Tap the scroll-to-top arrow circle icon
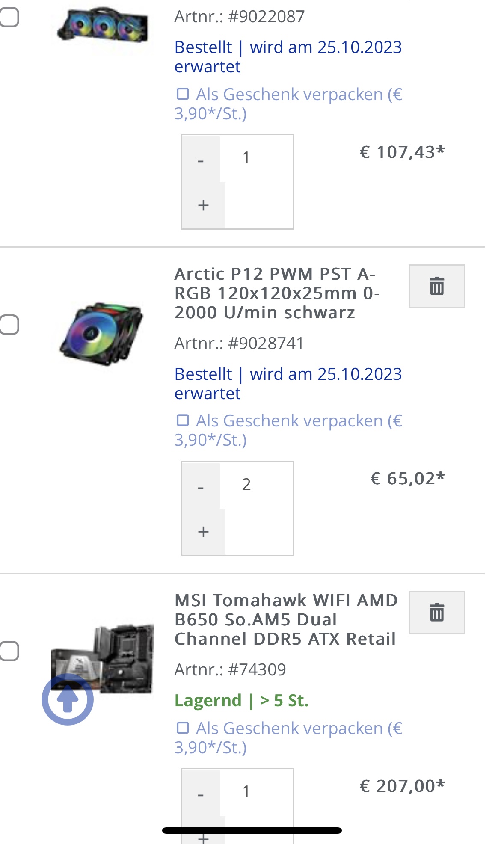This screenshot has width=504, height=844. tap(68, 699)
